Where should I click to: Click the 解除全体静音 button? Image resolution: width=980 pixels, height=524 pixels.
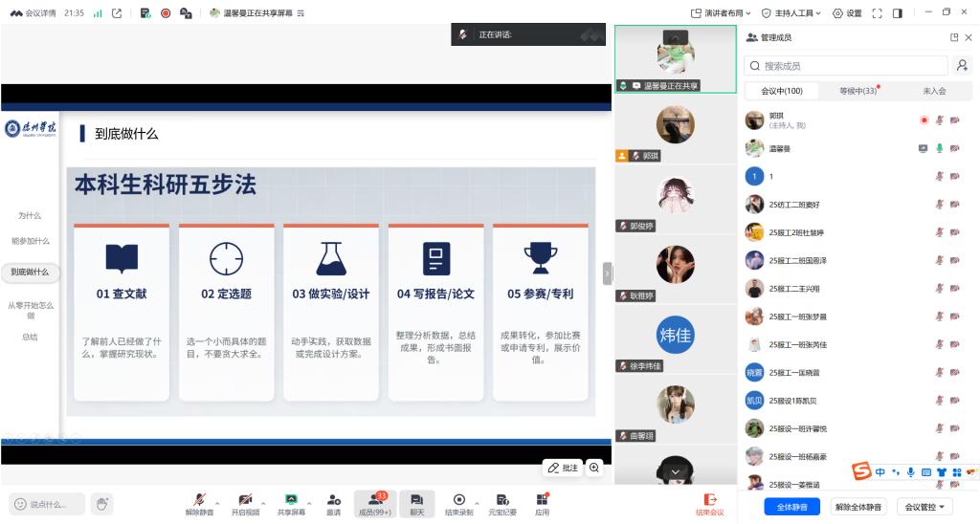(858, 507)
